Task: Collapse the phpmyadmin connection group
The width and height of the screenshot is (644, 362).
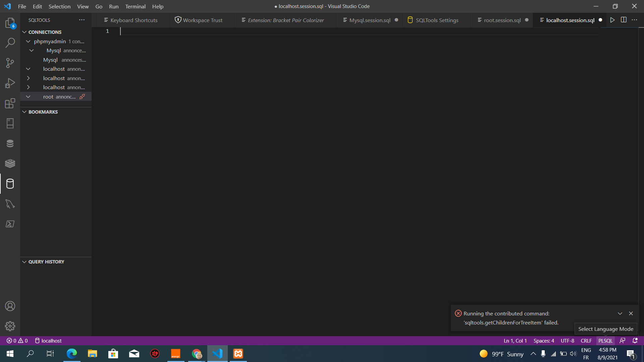Action: pos(28,41)
